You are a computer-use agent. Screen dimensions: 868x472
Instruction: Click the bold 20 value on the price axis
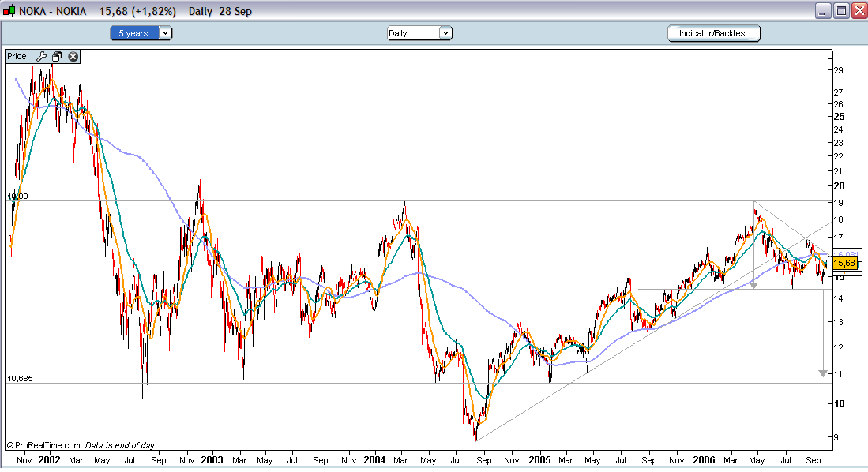click(840, 186)
